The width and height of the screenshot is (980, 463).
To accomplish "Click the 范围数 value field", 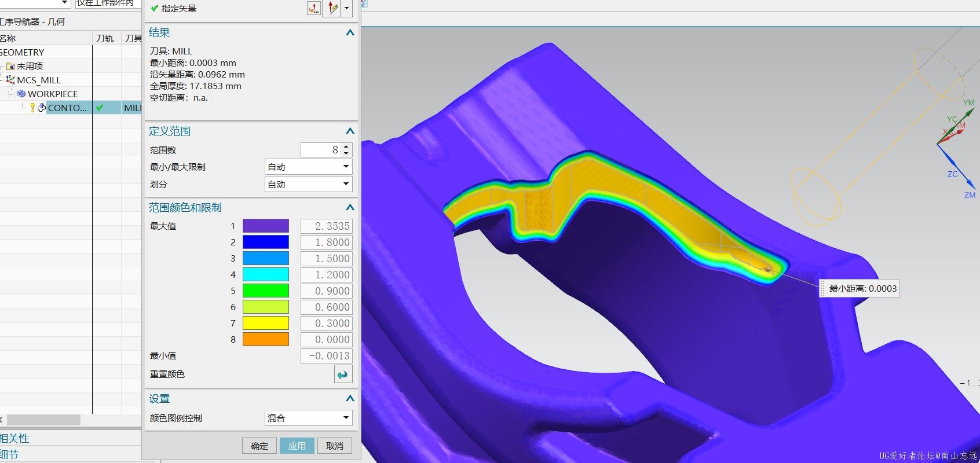I will [x=321, y=150].
